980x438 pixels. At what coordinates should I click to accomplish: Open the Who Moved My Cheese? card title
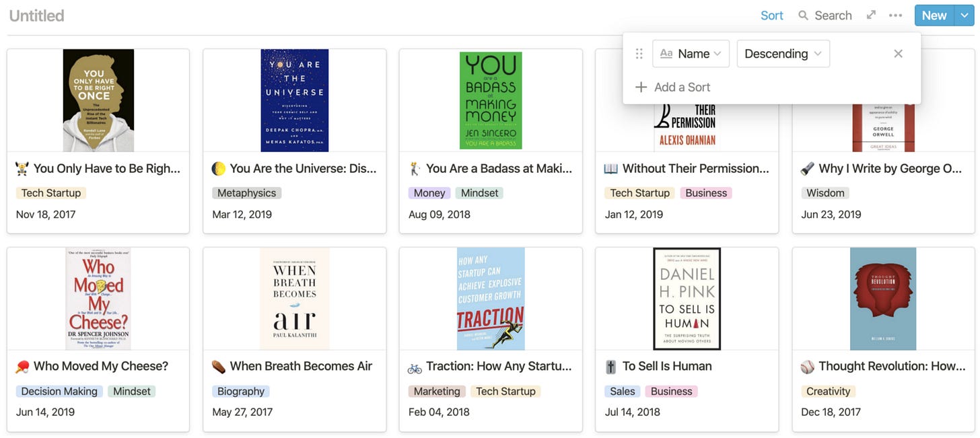tap(101, 366)
